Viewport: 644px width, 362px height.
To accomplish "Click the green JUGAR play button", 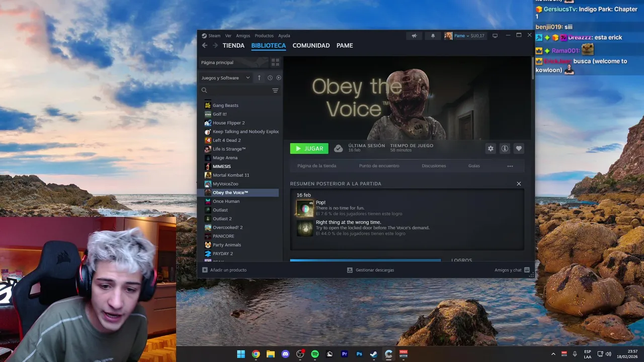I will [x=309, y=148].
